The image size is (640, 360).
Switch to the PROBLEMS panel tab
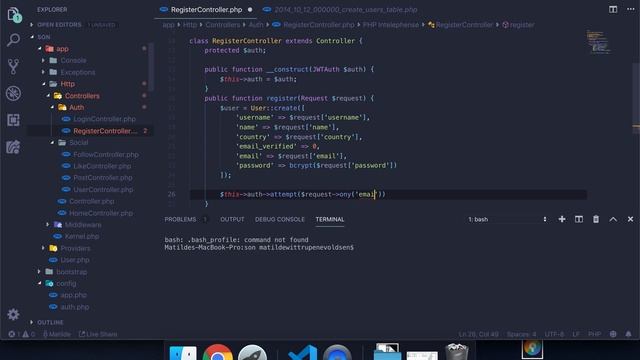coord(180,219)
